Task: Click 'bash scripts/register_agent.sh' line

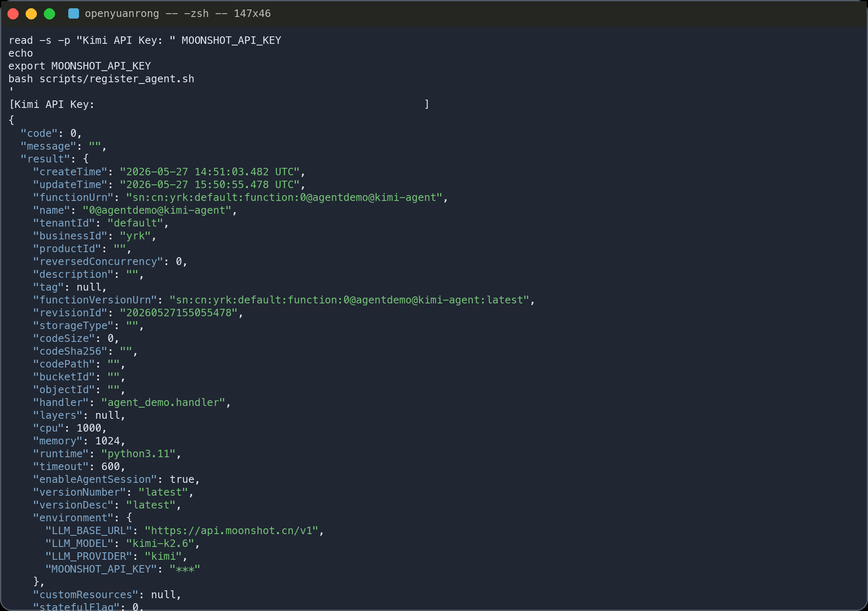Action: click(101, 79)
